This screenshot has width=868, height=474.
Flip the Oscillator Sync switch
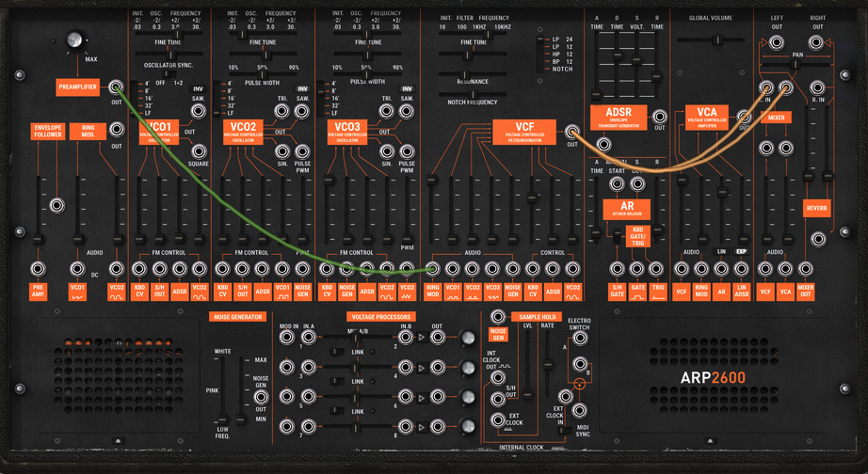click(x=169, y=74)
